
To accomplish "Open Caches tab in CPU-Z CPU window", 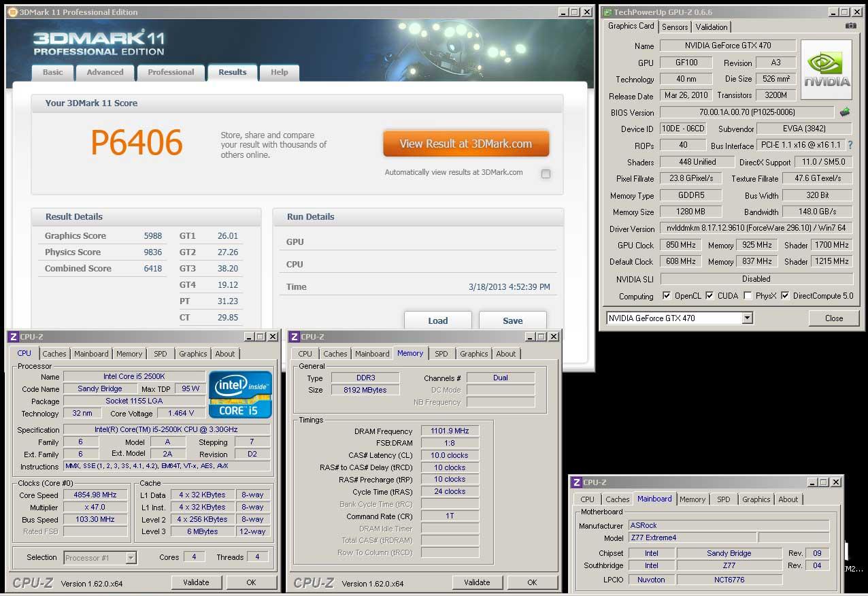I will click(54, 354).
